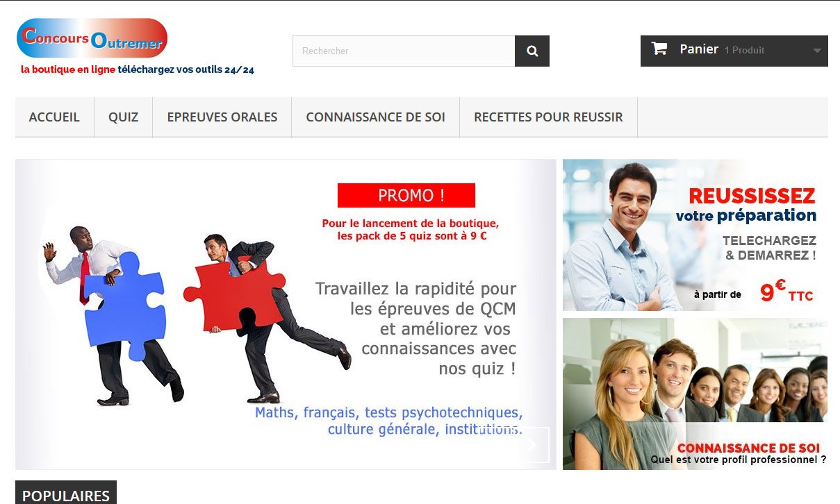This screenshot has height=504, width=840.
Task: Click the red PROMO ! banner label
Action: (x=406, y=195)
